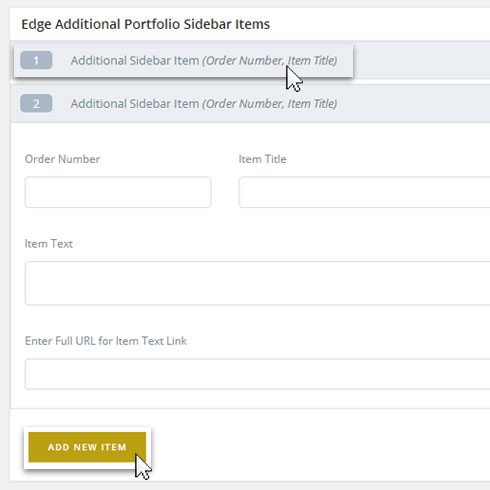Click the Order Number label
Screen dimensions: 490x490
coord(62,159)
